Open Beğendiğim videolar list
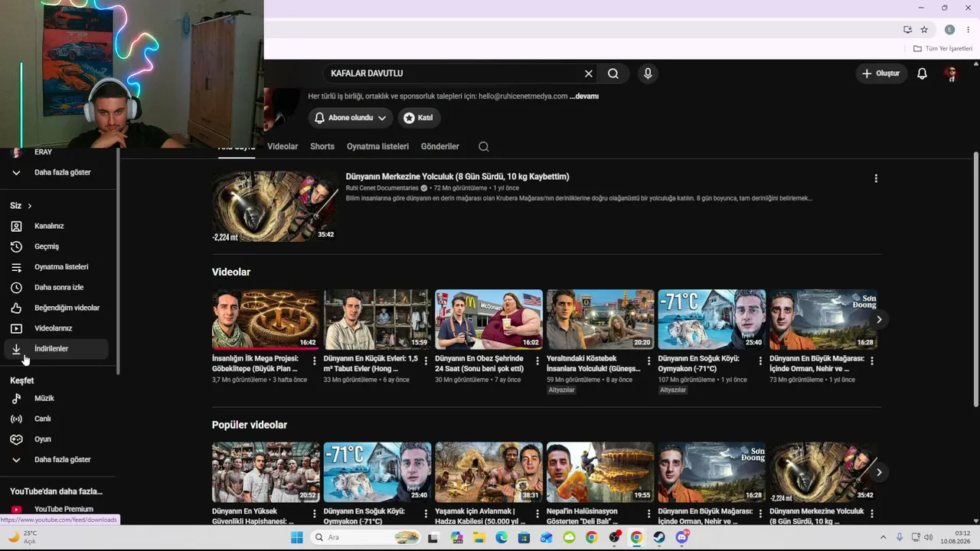 [55, 308]
